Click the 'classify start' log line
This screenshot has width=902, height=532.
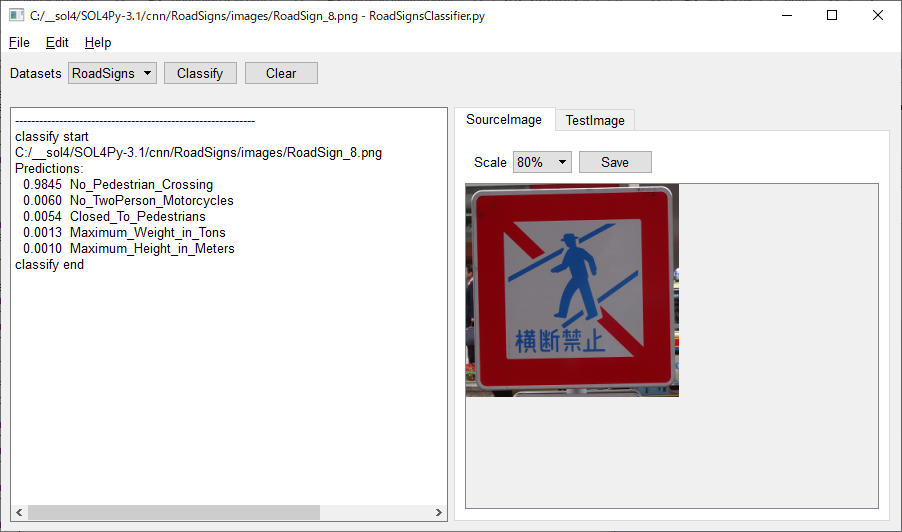[52, 137]
